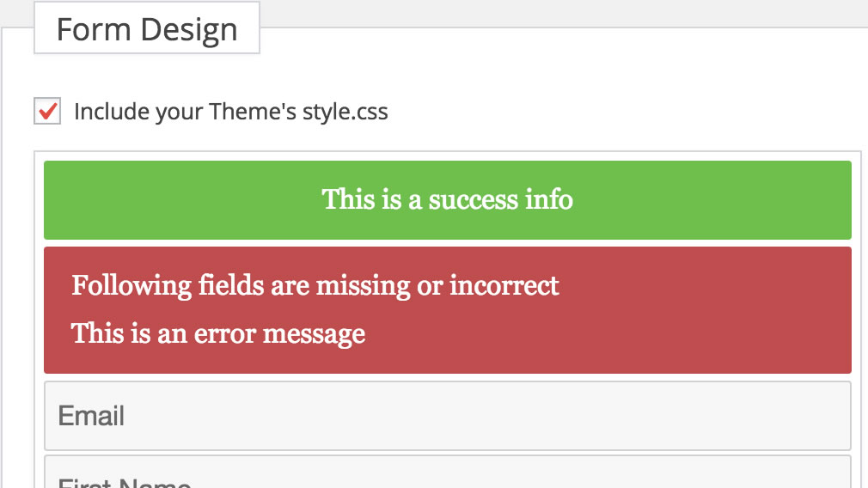
Task: Click the word "success" in the green banner
Action: click(473, 200)
